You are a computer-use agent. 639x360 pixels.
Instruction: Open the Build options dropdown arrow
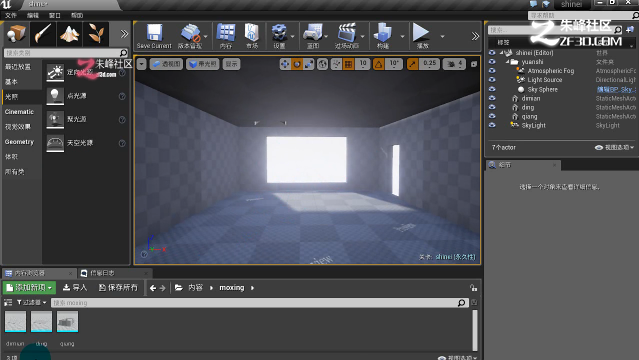(402, 36)
